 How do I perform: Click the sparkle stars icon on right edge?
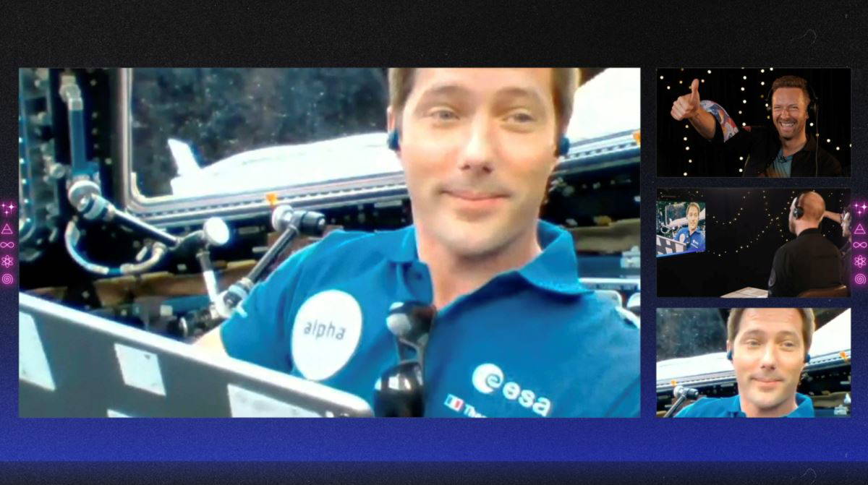859,208
